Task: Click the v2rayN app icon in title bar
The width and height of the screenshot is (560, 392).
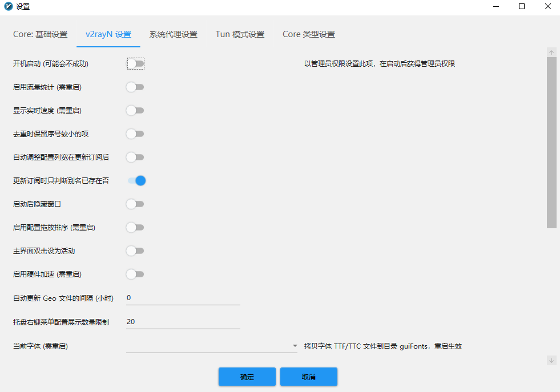Action: click(x=8, y=6)
